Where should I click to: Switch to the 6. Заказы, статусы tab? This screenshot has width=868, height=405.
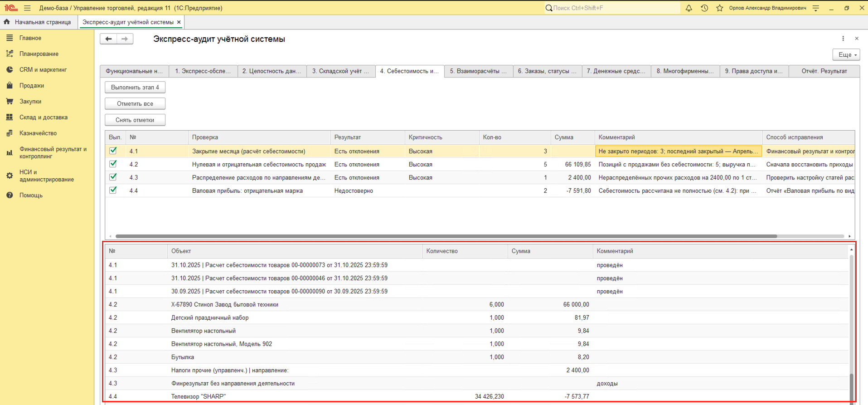[x=548, y=71]
